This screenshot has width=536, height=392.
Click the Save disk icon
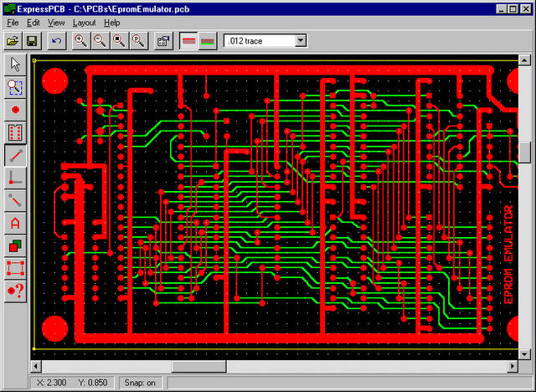click(33, 40)
